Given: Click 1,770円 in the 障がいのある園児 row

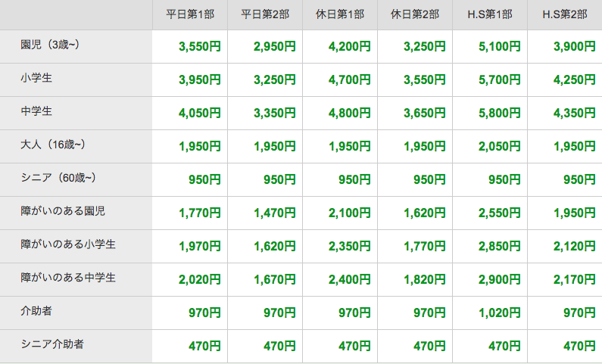Looking at the screenshot, I should (200, 213).
